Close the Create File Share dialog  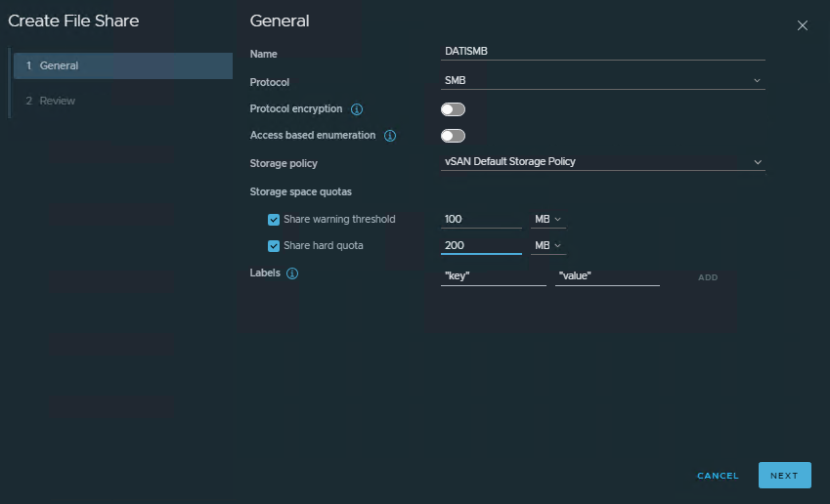point(803,25)
